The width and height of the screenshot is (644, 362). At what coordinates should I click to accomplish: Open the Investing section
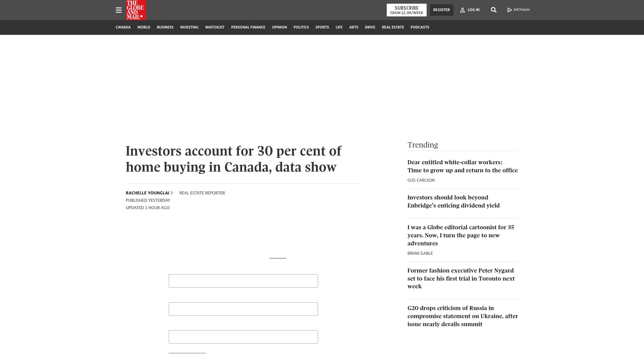[189, 27]
